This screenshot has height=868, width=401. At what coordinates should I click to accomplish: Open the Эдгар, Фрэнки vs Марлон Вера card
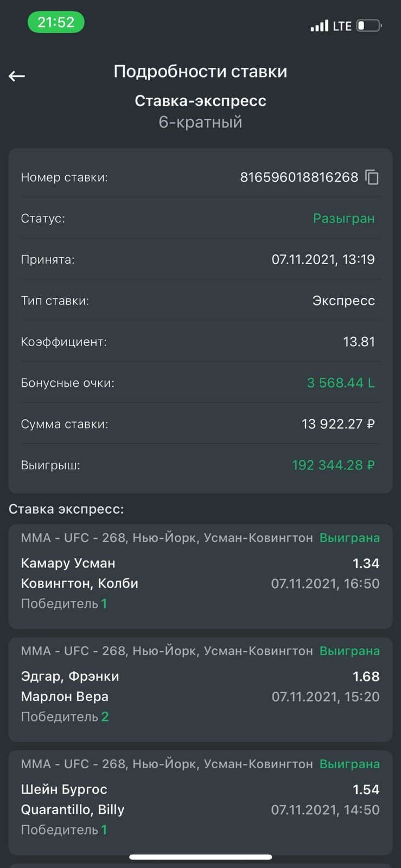[200, 689]
